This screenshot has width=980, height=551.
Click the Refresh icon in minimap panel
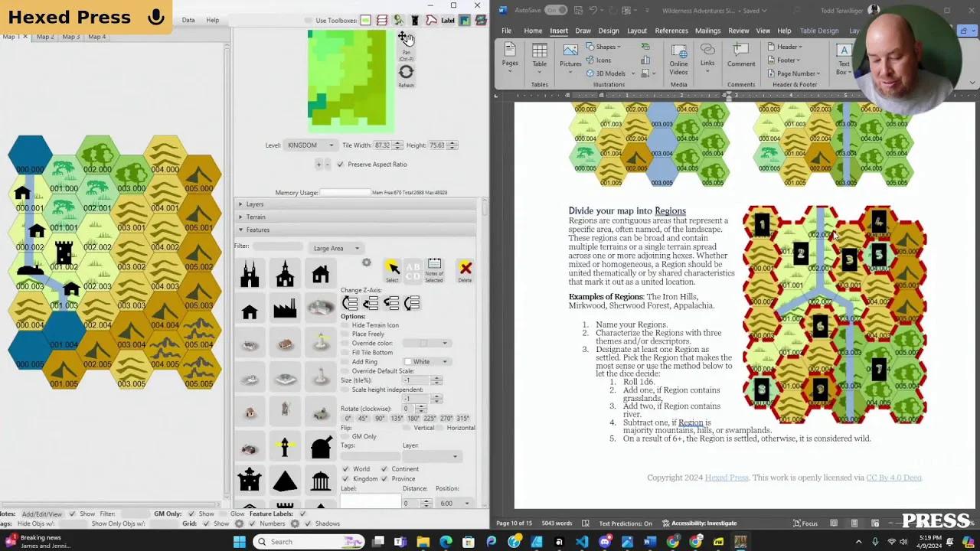pyautogui.click(x=406, y=72)
